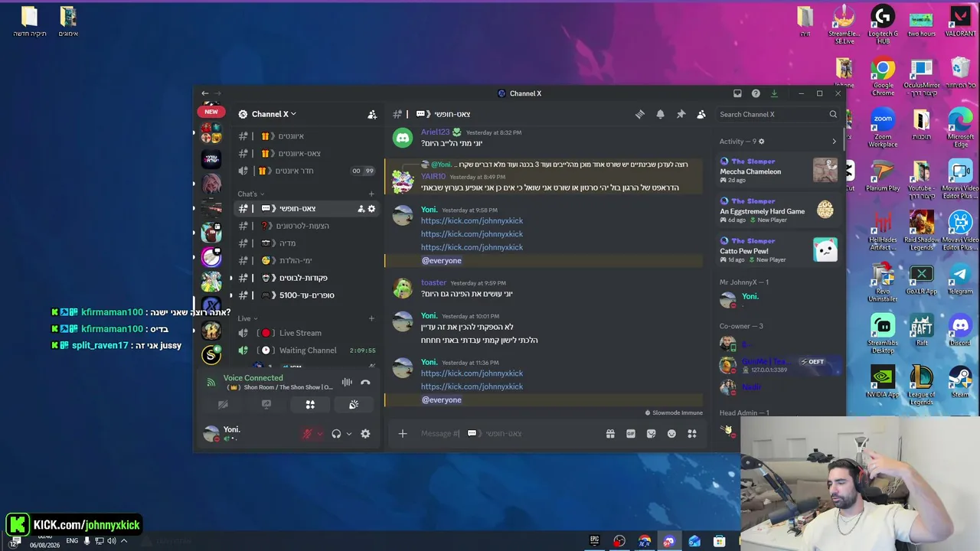Join the Live Stream voice channel
The width and height of the screenshot is (980, 551).
306,333
